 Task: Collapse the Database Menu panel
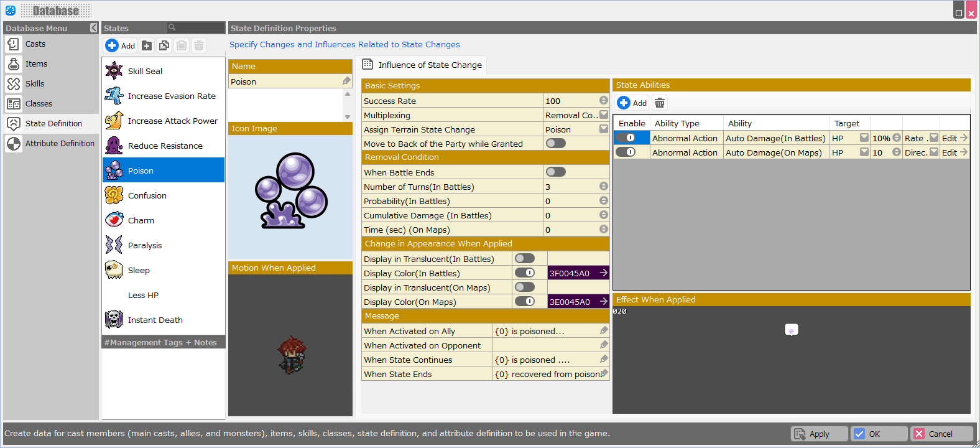click(93, 28)
